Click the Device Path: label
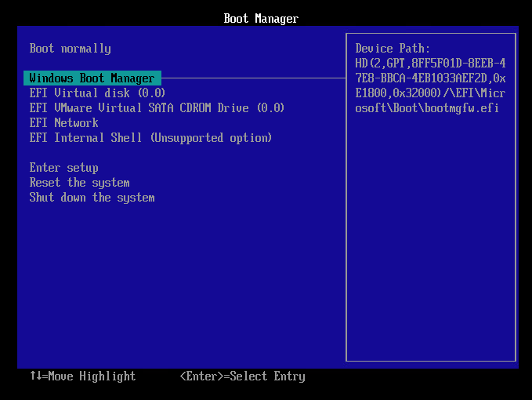 click(393, 48)
